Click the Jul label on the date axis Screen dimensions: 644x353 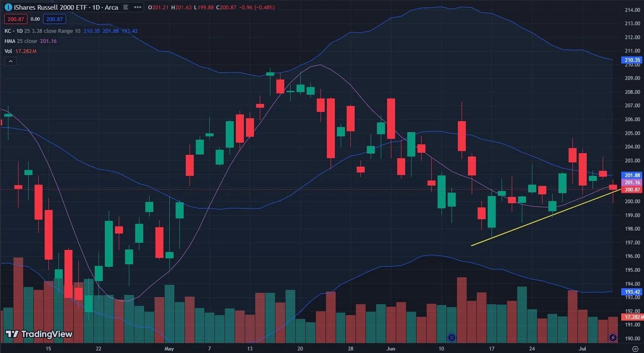tap(583, 349)
